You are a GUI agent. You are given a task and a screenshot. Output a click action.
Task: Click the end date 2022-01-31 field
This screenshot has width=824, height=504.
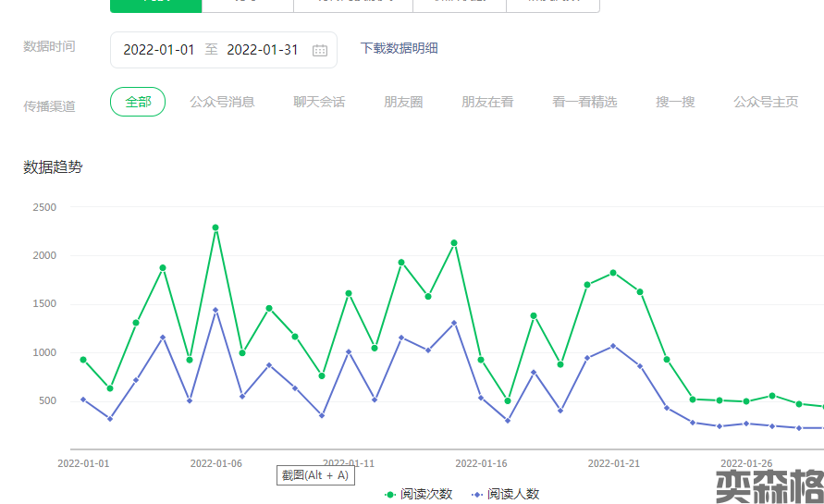click(263, 50)
